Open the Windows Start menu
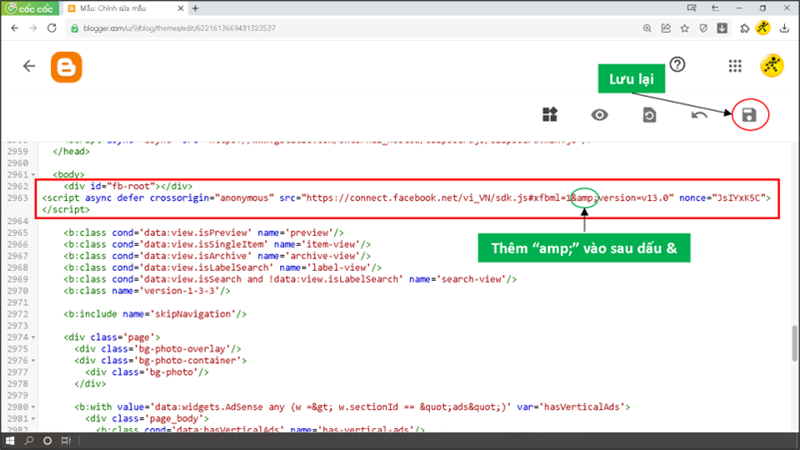Viewport: 800px width, 450px height. [10, 440]
